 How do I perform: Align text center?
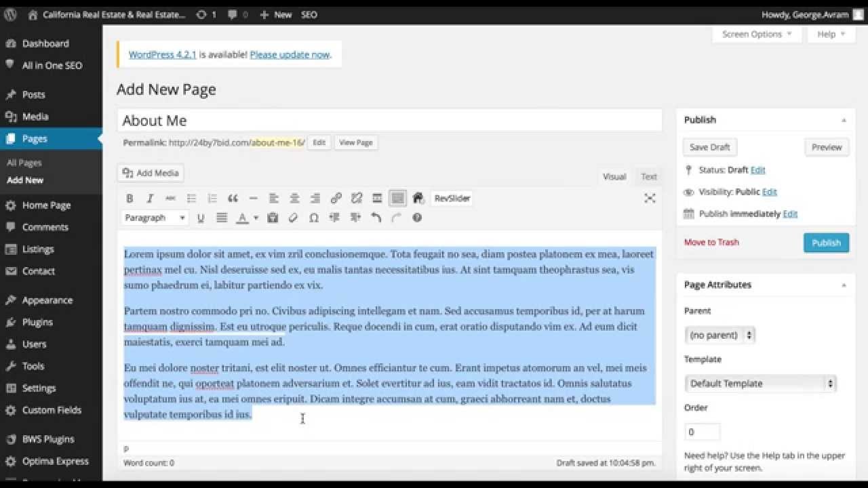coord(294,199)
